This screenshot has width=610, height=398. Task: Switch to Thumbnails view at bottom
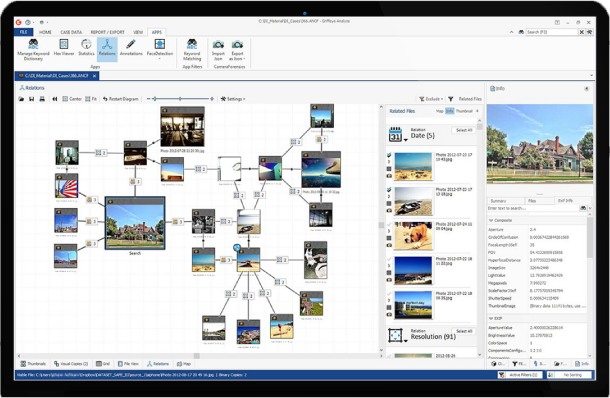[x=33, y=364]
